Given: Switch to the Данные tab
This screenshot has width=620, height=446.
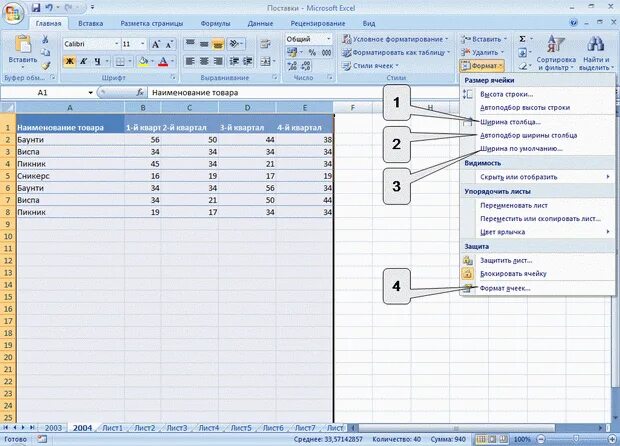Looking at the screenshot, I should click(260, 23).
